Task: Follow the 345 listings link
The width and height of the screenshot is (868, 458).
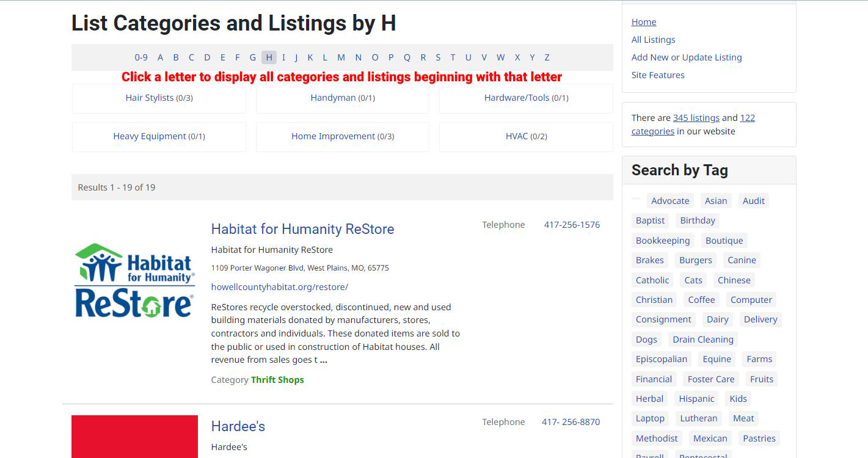Action: pos(696,118)
